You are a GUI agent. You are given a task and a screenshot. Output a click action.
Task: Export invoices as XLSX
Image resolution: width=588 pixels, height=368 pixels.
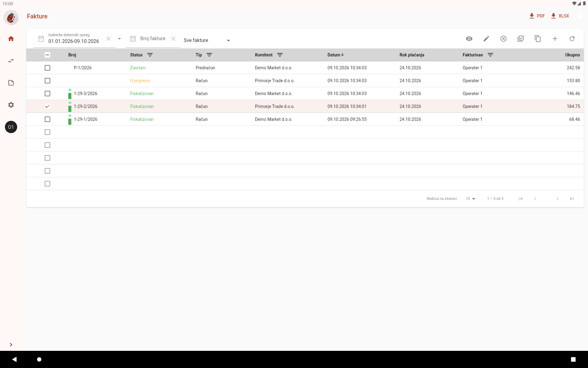560,16
